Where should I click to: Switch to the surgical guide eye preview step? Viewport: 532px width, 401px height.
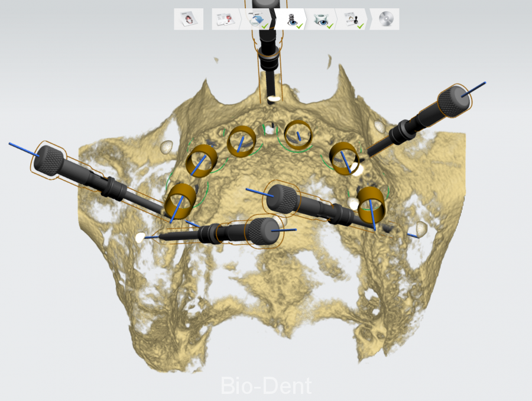(x=322, y=19)
